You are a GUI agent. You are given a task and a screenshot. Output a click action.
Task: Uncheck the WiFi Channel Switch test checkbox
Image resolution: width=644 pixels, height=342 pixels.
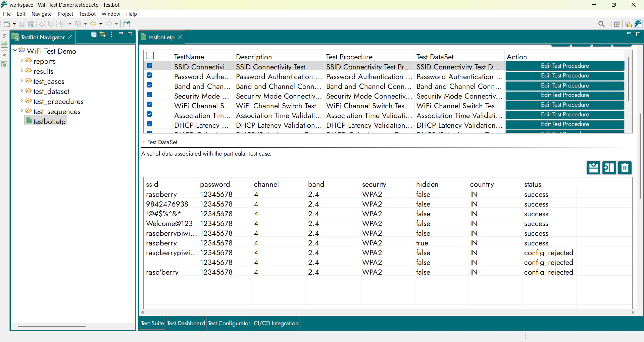149,104
